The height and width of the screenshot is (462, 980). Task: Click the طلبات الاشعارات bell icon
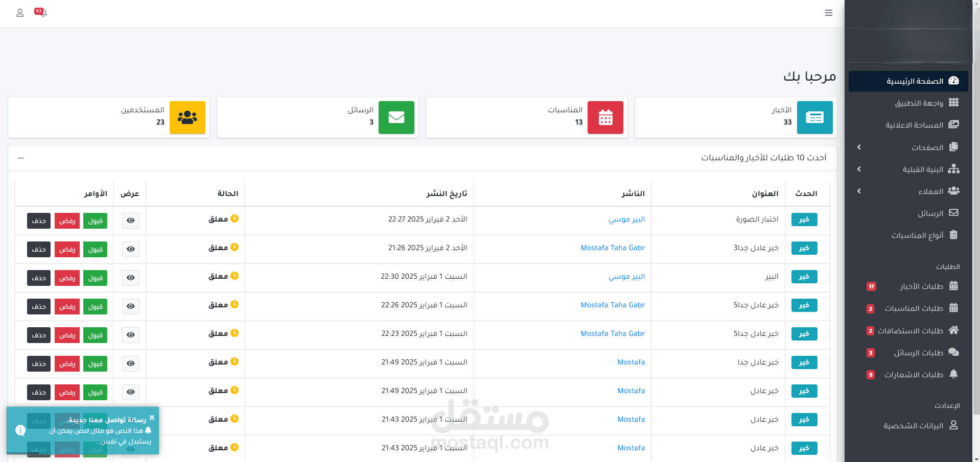pyautogui.click(x=954, y=374)
